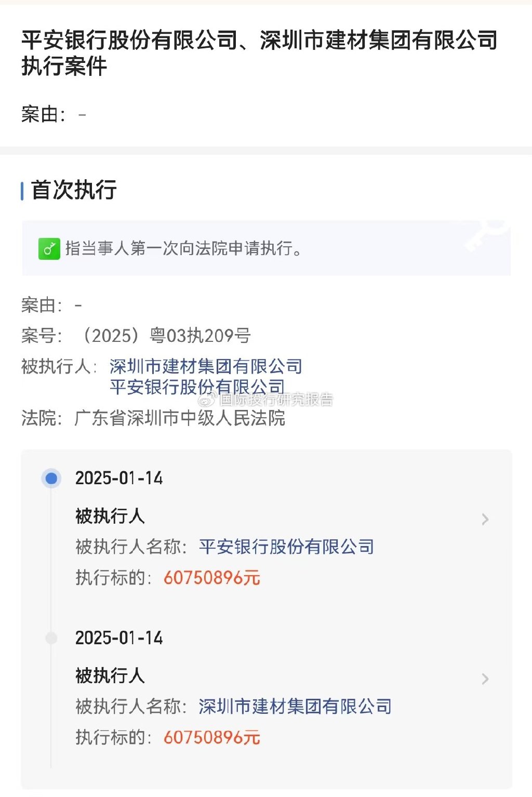Image resolution: width=532 pixels, height=797 pixels.
Task: Click the court name 广东省深圳市中级人民法院
Action: point(180,418)
